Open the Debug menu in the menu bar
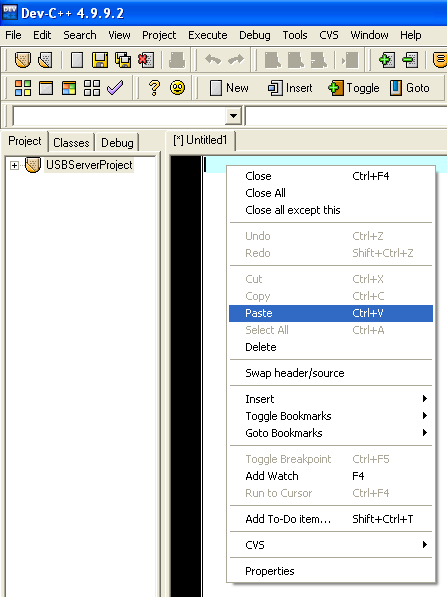The height and width of the screenshot is (597, 447). (x=255, y=35)
